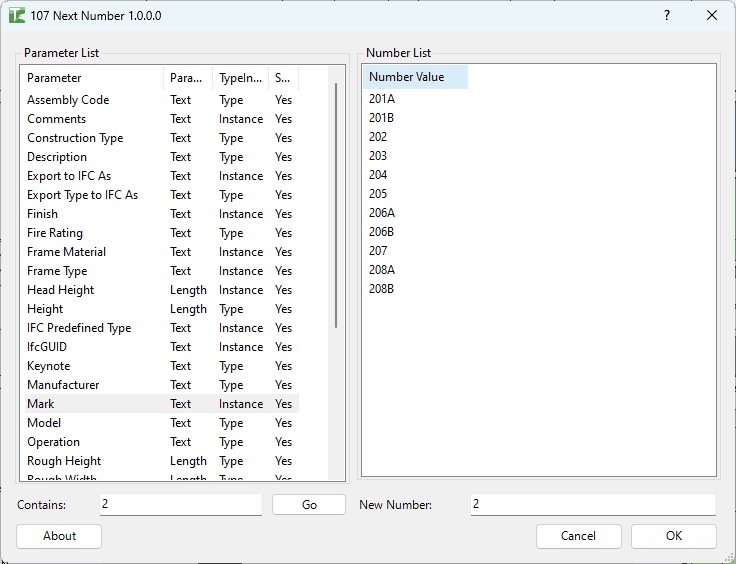Click the Number Value column header
Viewport: 736px width, 564px height.
pos(415,77)
